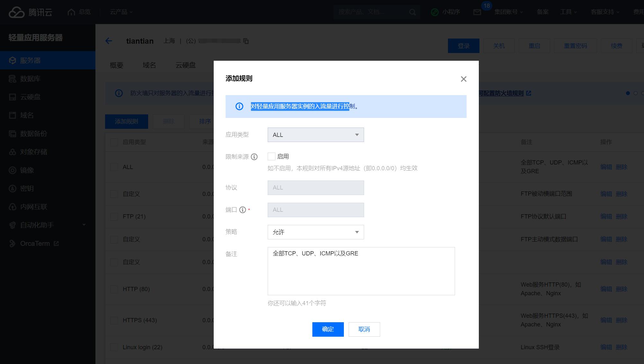Click the second banner carousel dot
This screenshot has height=364, width=644.
point(635,93)
